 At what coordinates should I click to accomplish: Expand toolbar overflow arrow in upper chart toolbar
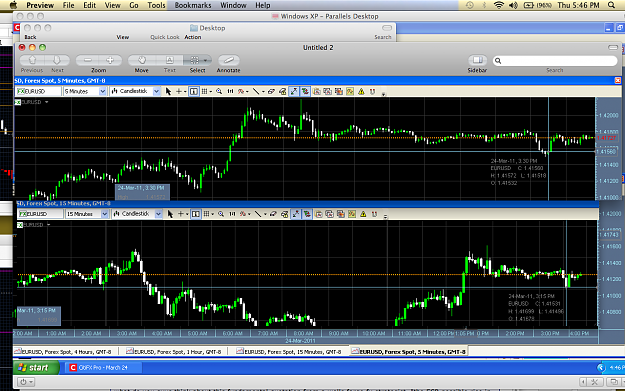point(383,94)
